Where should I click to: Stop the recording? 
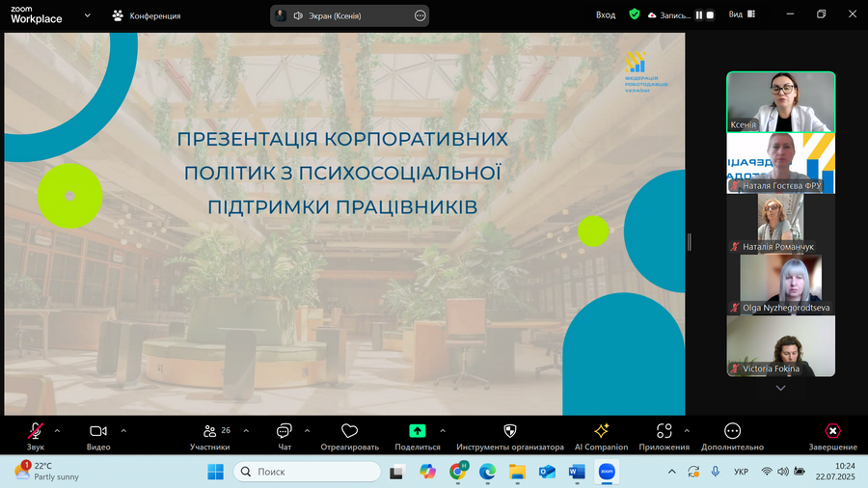click(x=710, y=15)
